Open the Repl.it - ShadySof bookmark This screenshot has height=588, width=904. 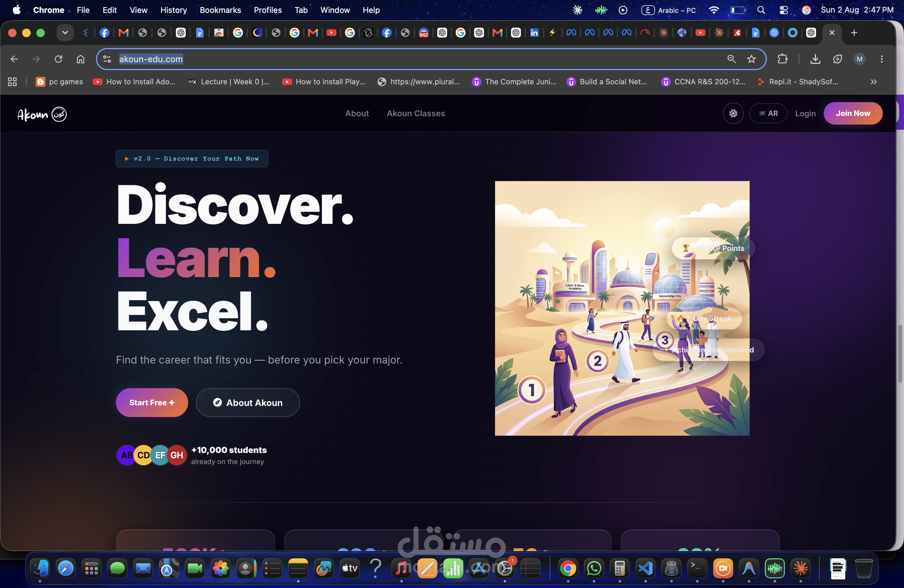(798, 82)
